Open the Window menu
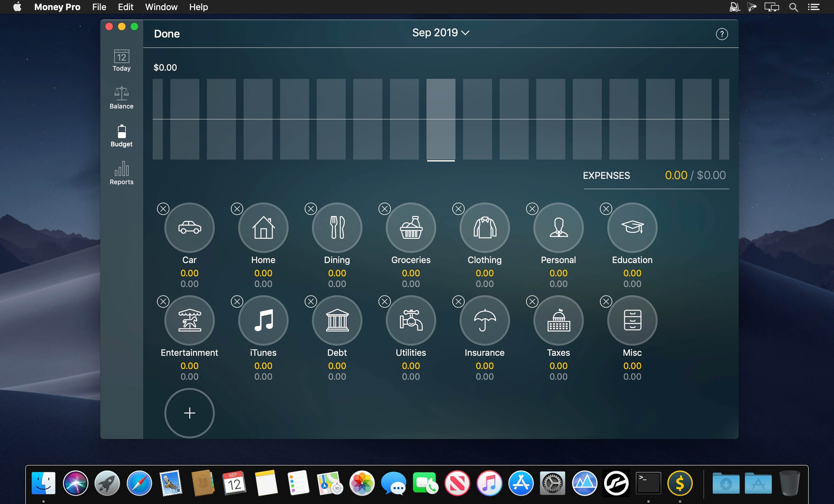834x504 pixels. (161, 7)
